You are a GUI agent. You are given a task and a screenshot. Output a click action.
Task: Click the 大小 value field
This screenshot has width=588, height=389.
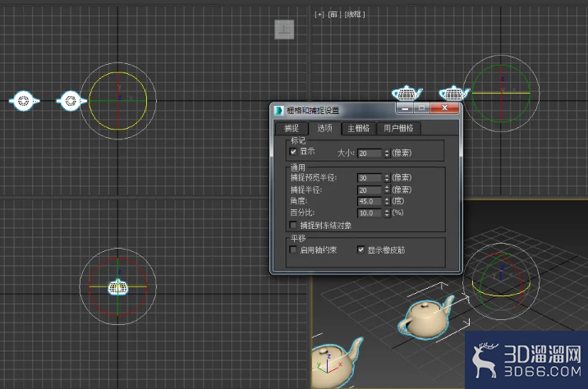point(370,153)
